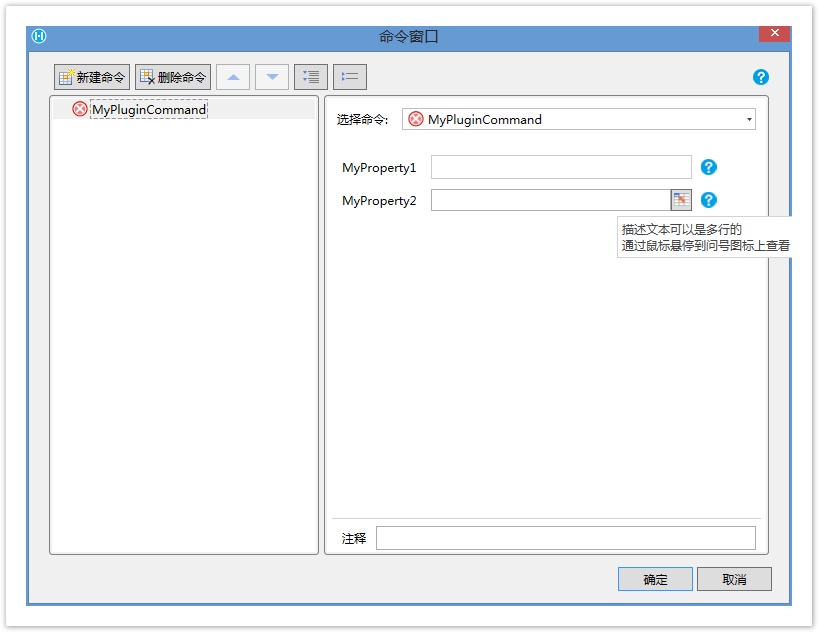
Task: Click the 删除命令 (delete command) button
Action: [x=173, y=77]
